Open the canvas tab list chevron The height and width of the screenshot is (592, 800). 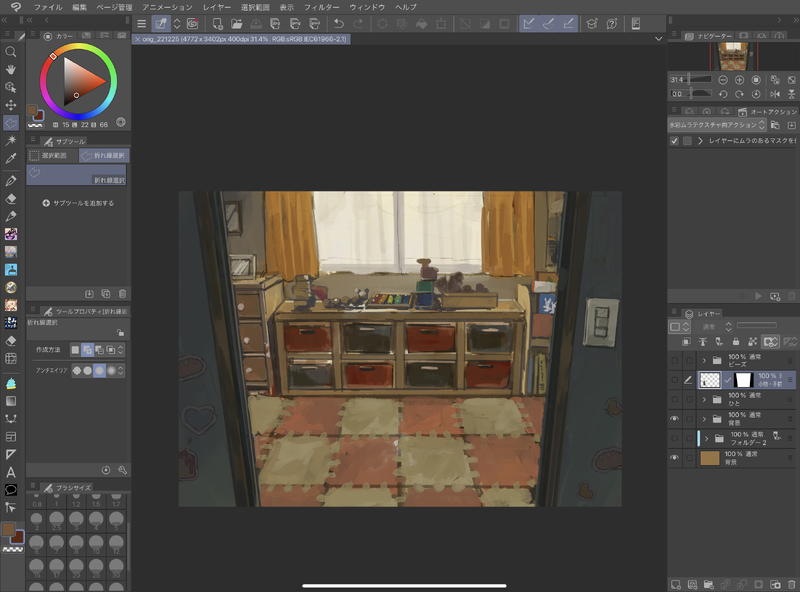tap(658, 39)
